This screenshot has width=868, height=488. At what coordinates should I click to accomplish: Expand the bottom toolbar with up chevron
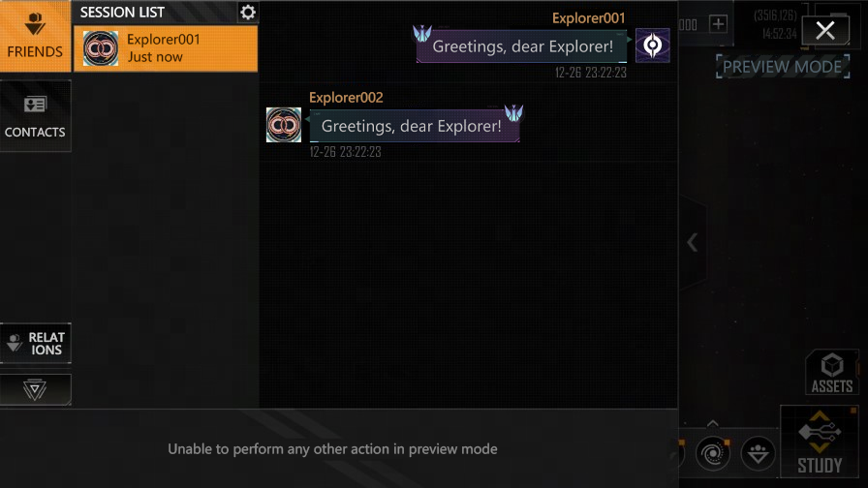712,423
